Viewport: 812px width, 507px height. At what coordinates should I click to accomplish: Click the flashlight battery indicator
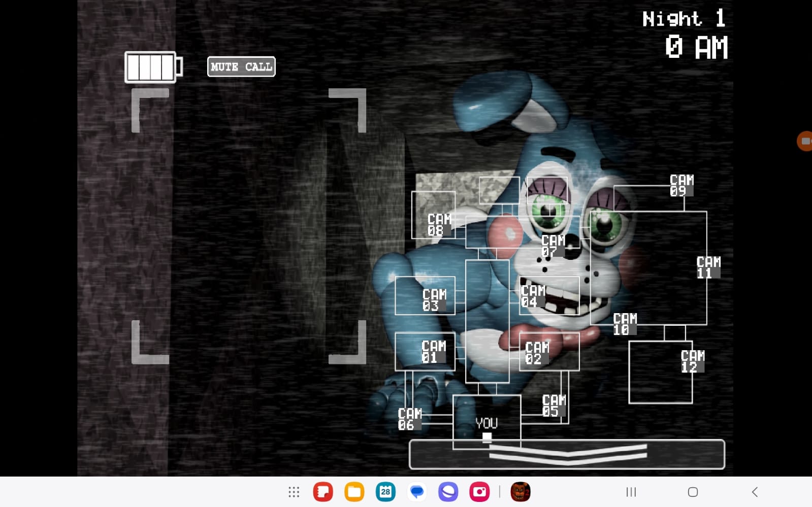click(x=153, y=67)
